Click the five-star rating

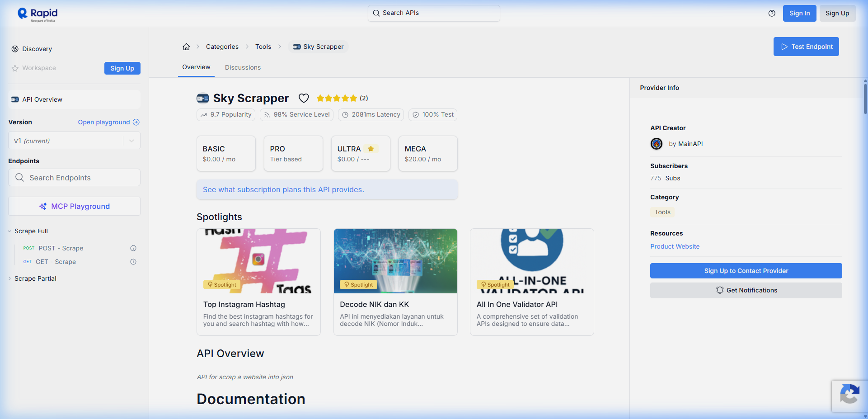point(337,98)
